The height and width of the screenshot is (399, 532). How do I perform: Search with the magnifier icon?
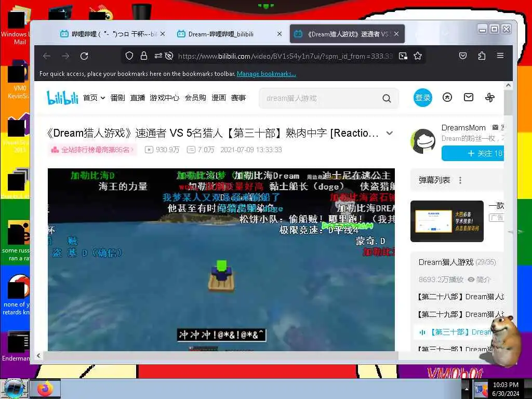(x=387, y=98)
